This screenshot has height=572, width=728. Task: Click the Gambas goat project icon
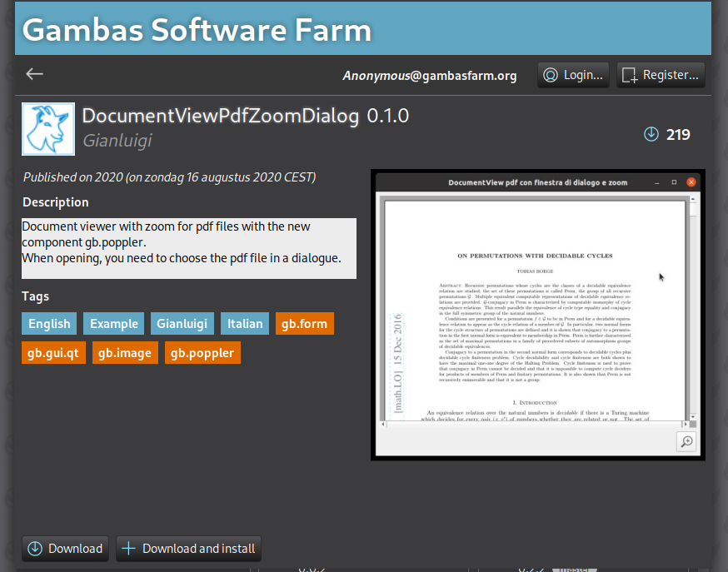pos(48,129)
